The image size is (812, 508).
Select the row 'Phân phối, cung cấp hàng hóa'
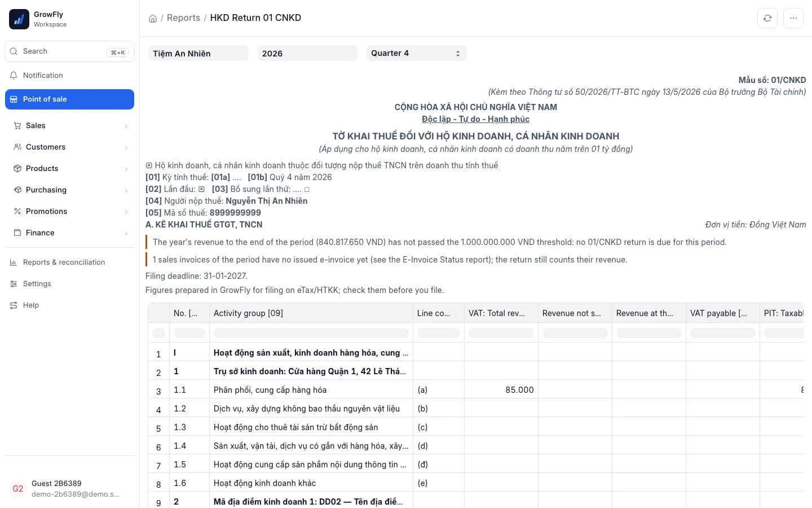475,390
